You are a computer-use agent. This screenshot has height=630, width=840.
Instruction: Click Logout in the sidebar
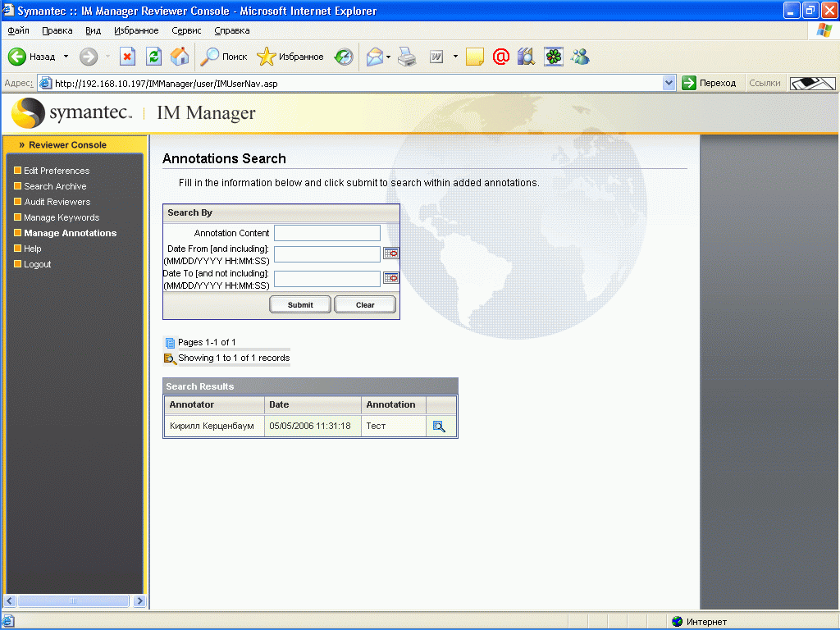coord(38,264)
